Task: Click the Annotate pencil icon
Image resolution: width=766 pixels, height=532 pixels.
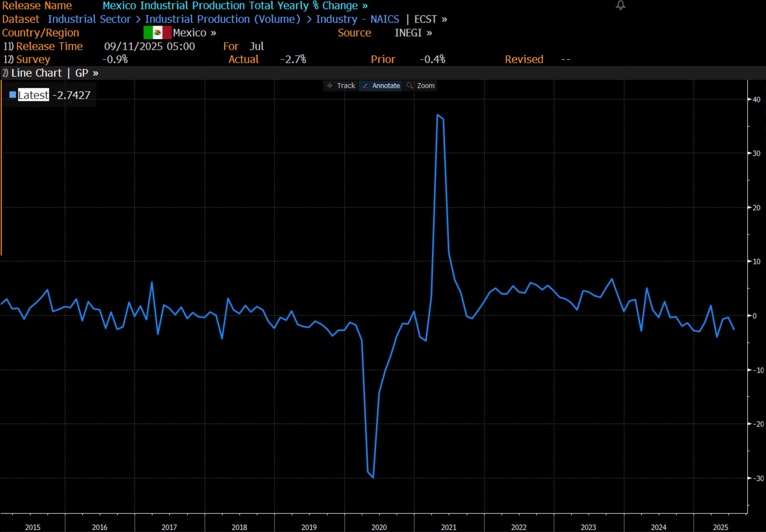Action: [x=365, y=86]
